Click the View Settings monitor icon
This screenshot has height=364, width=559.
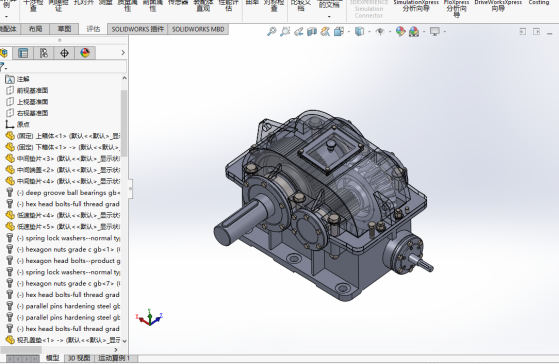pyautogui.click(x=435, y=32)
